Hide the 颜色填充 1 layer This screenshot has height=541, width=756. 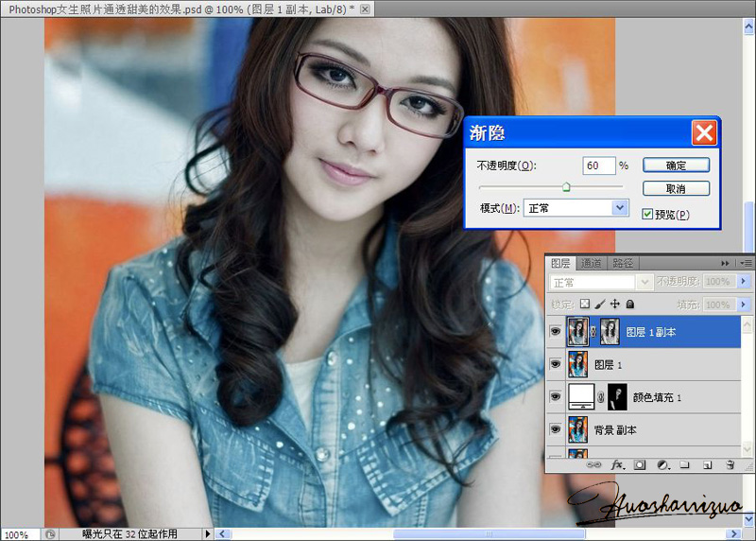pyautogui.click(x=556, y=396)
